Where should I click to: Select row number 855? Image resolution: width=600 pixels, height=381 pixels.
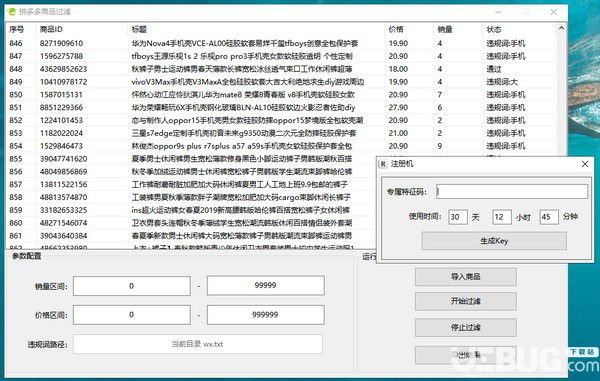click(16, 159)
